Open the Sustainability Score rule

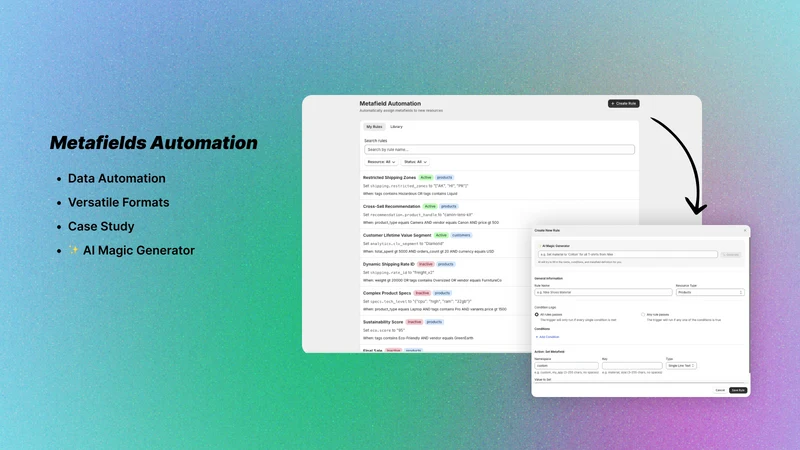(x=383, y=322)
